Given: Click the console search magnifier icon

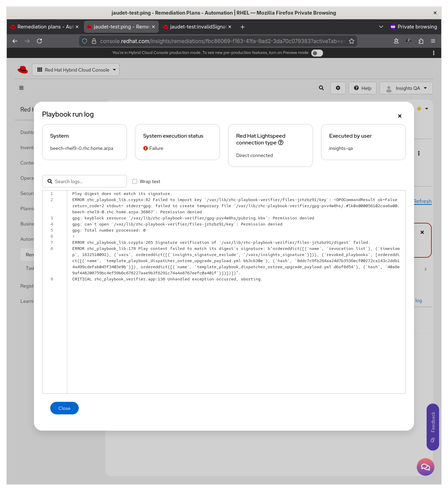Looking at the screenshot, I should tap(321, 88).
